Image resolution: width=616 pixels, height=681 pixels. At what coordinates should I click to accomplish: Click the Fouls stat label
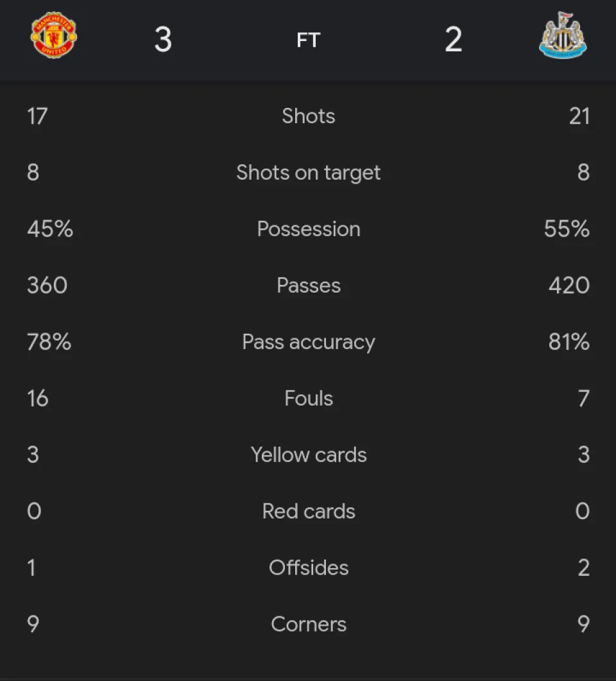coord(309,399)
